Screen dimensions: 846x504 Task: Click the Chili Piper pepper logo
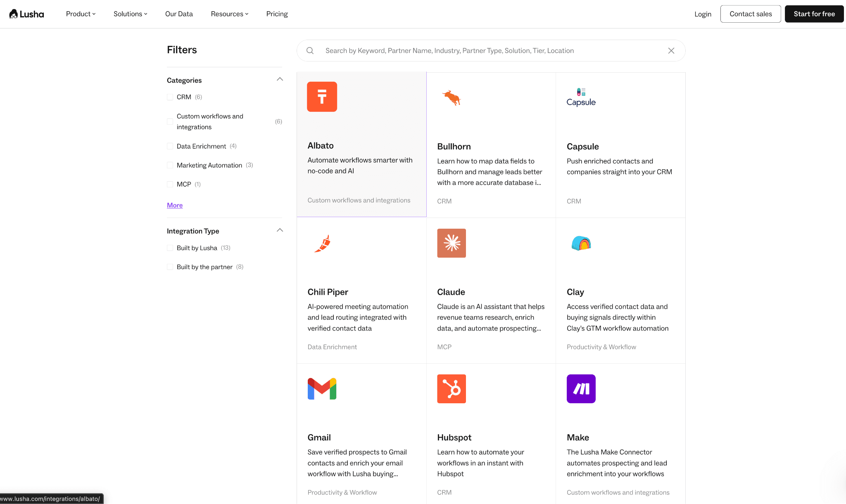(x=323, y=244)
